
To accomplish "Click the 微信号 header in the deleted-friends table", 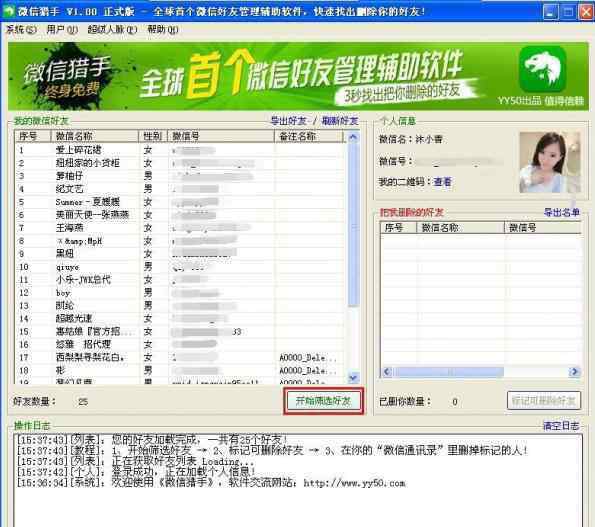I will (x=543, y=228).
